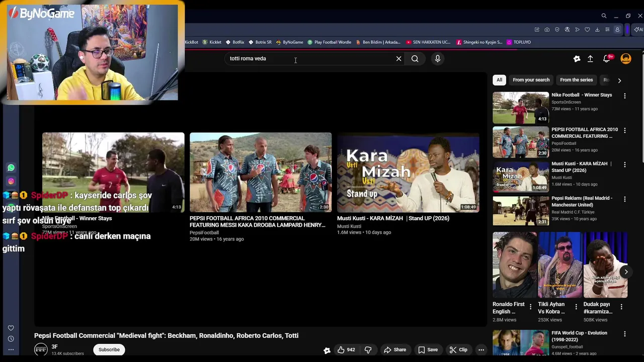The height and width of the screenshot is (362, 644).
Task: Click PepsiFootball channel name under endscreen video
Action: click(204, 233)
